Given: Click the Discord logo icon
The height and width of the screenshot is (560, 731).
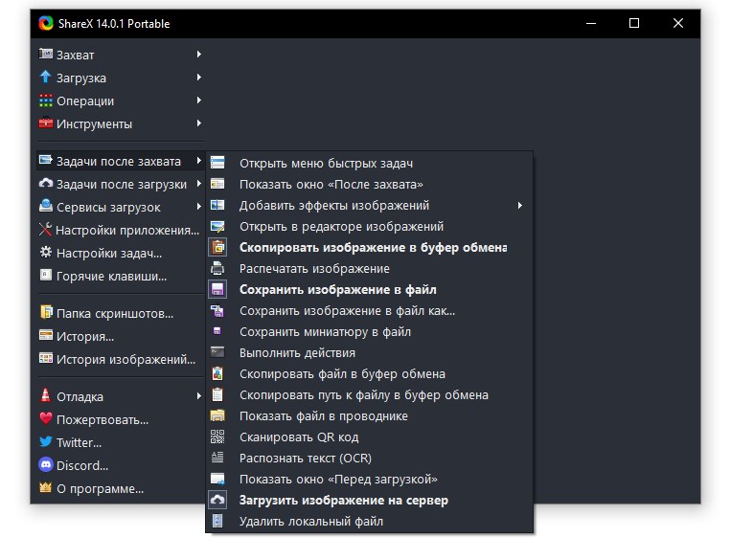Looking at the screenshot, I should click(46, 464).
